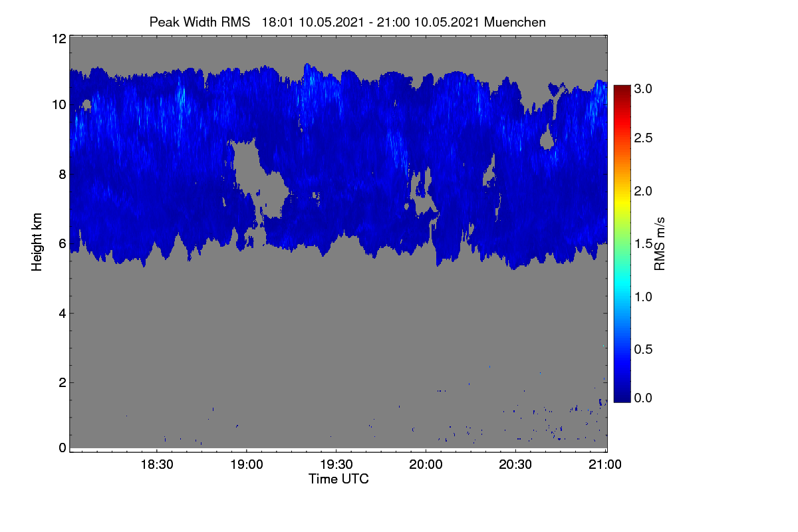Screen dimensions: 798x532
Task: Click the 2 height tick label
Action: pyautogui.click(x=62, y=382)
